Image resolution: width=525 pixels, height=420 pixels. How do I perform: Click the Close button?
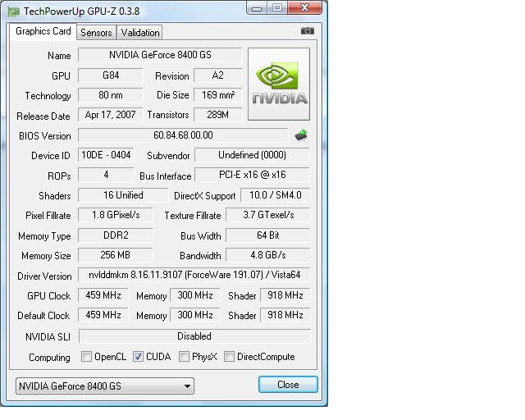click(288, 385)
